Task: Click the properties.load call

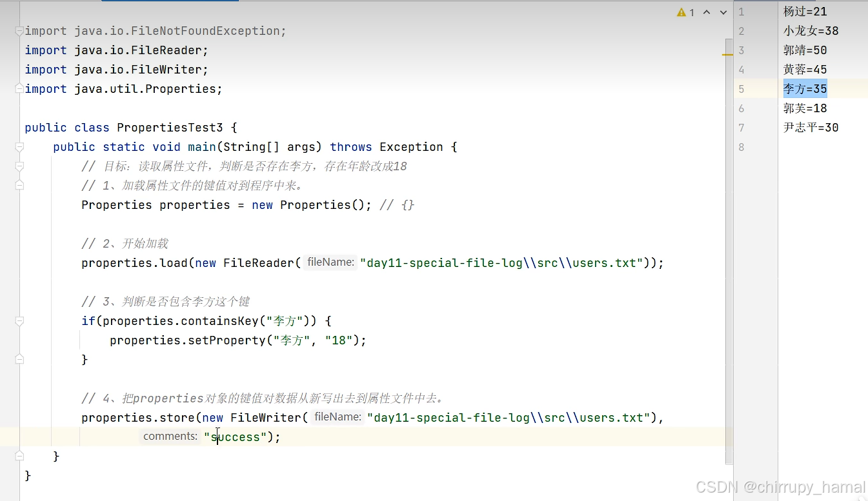Action: [x=134, y=263]
